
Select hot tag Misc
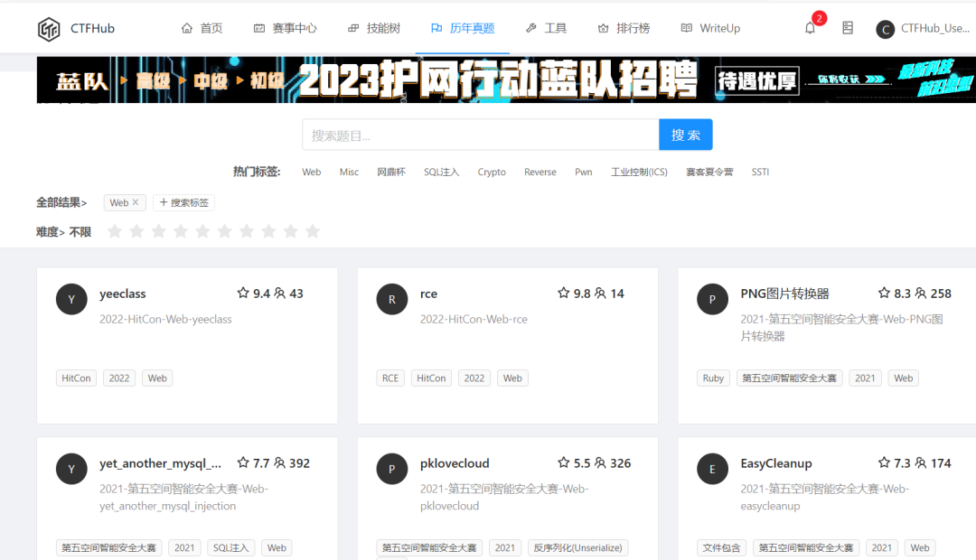click(349, 173)
